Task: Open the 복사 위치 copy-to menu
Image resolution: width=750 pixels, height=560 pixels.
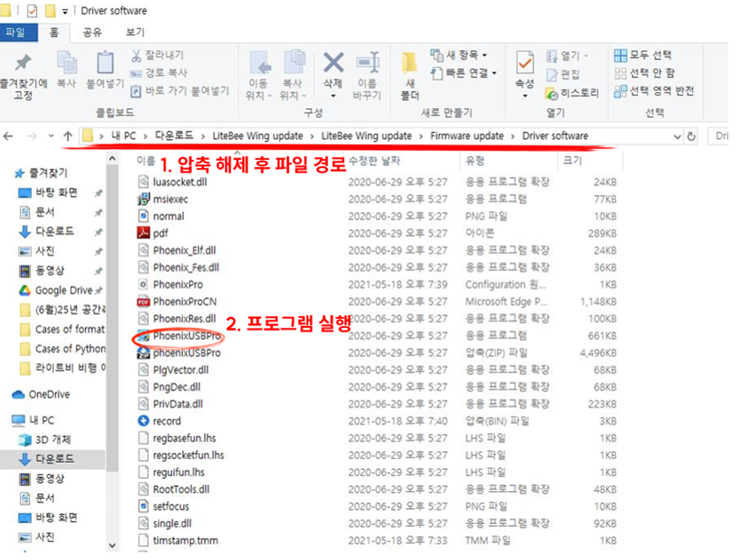Action: pyautogui.click(x=293, y=76)
